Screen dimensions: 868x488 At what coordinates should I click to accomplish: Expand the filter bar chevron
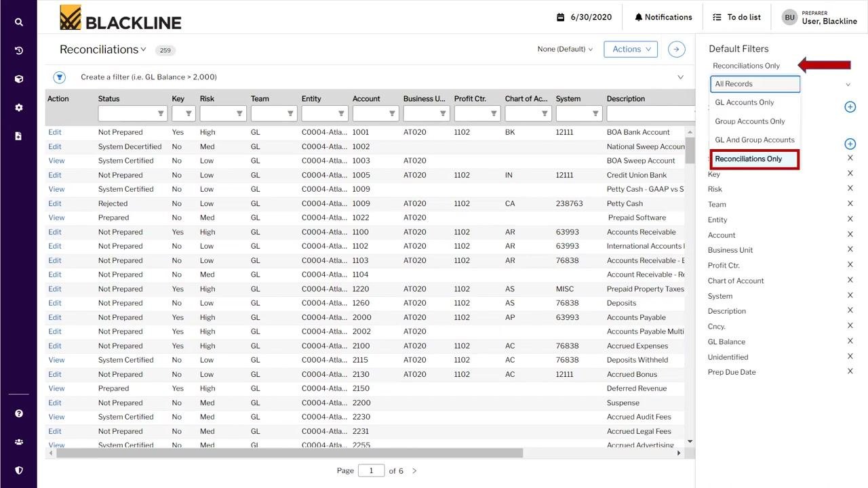pos(681,77)
